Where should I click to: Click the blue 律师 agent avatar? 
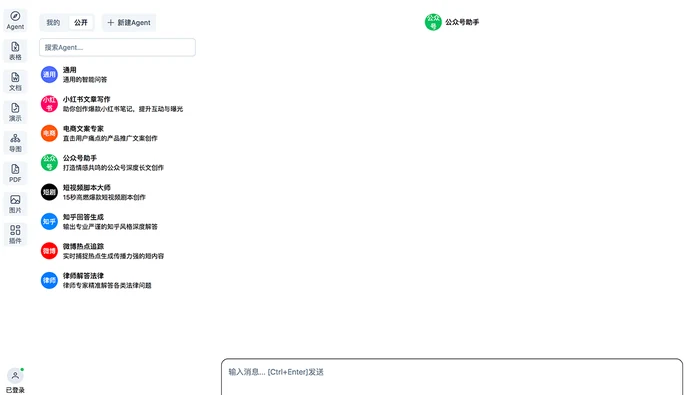(x=49, y=281)
